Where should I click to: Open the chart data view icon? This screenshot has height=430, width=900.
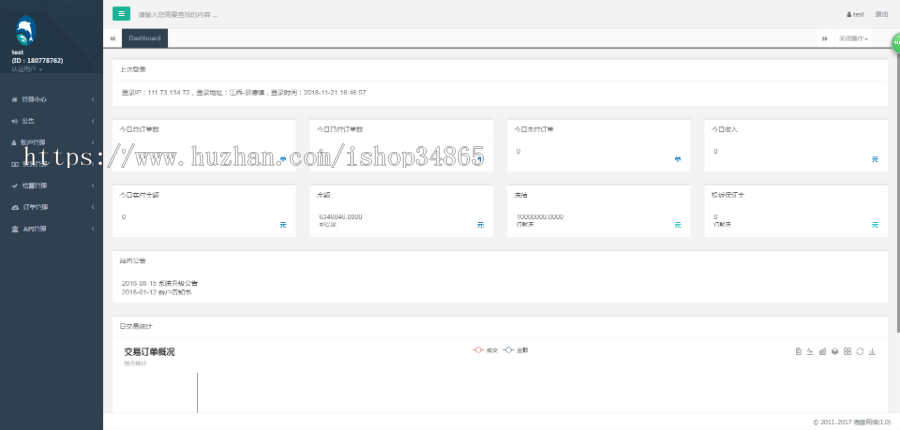[x=798, y=351]
